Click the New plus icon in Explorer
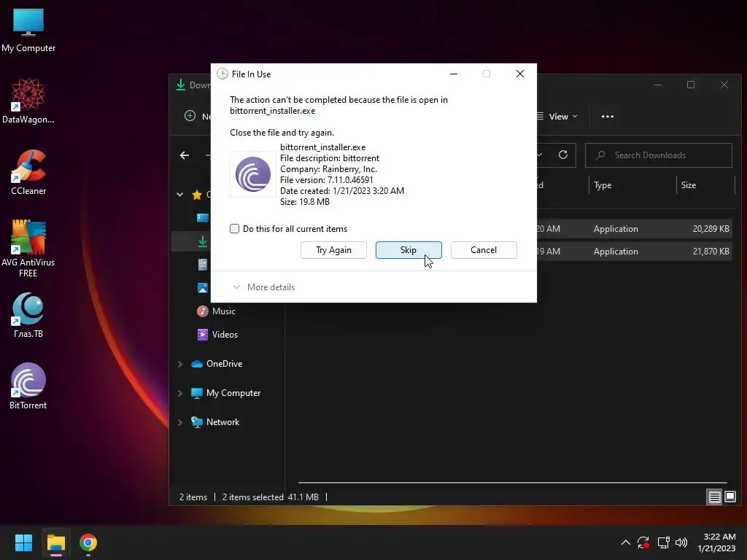The image size is (747, 560). [190, 116]
